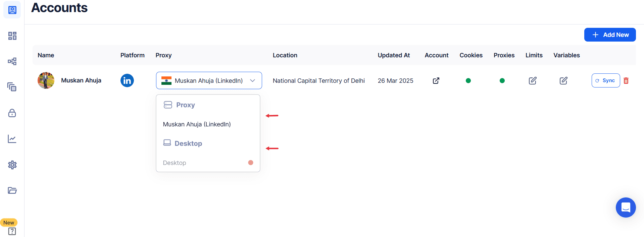
Task: Open the stacked templates sidebar icon
Action: coord(12,87)
